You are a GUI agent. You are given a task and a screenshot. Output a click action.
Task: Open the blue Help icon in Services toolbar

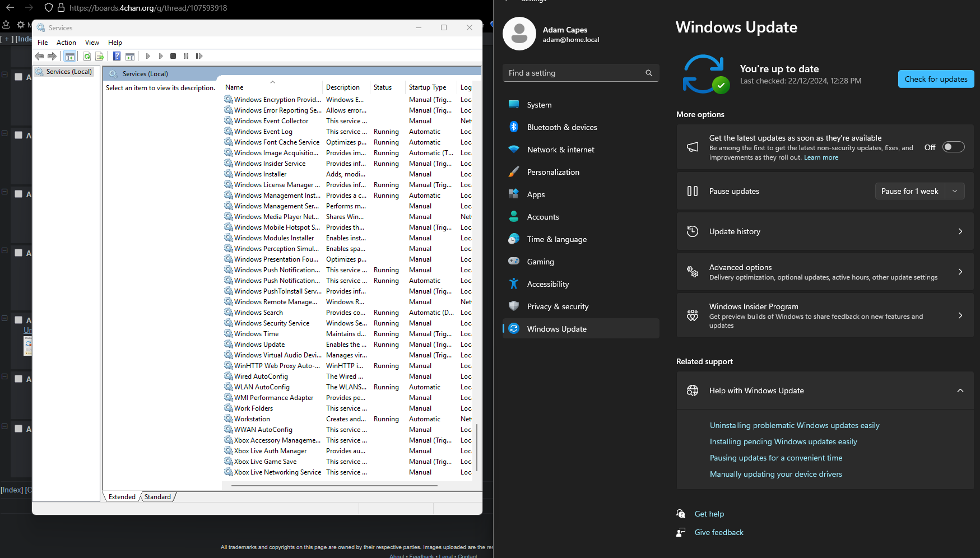point(117,56)
